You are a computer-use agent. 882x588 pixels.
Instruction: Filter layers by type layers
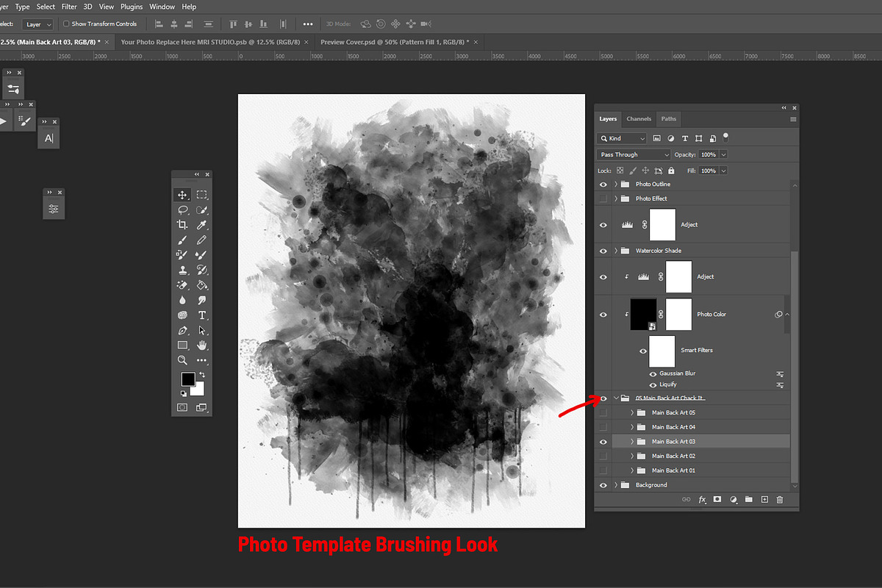coord(685,138)
